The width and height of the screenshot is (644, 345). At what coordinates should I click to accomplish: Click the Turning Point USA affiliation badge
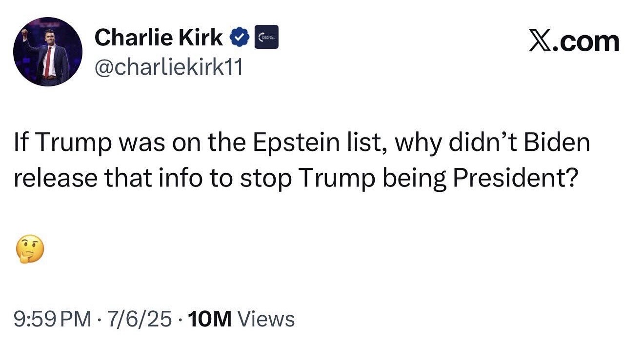pos(267,38)
